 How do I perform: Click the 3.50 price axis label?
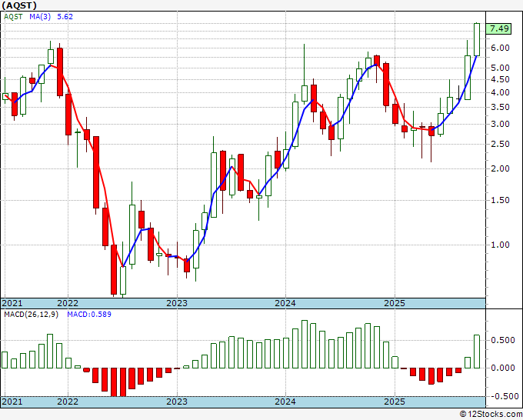(x=500, y=108)
